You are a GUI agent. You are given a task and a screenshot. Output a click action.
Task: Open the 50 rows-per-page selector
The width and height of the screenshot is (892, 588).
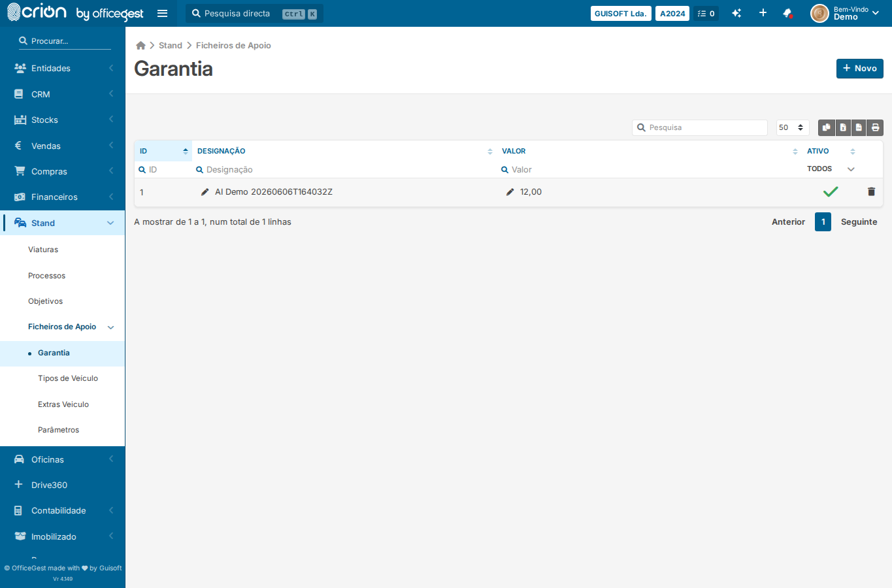pos(793,127)
